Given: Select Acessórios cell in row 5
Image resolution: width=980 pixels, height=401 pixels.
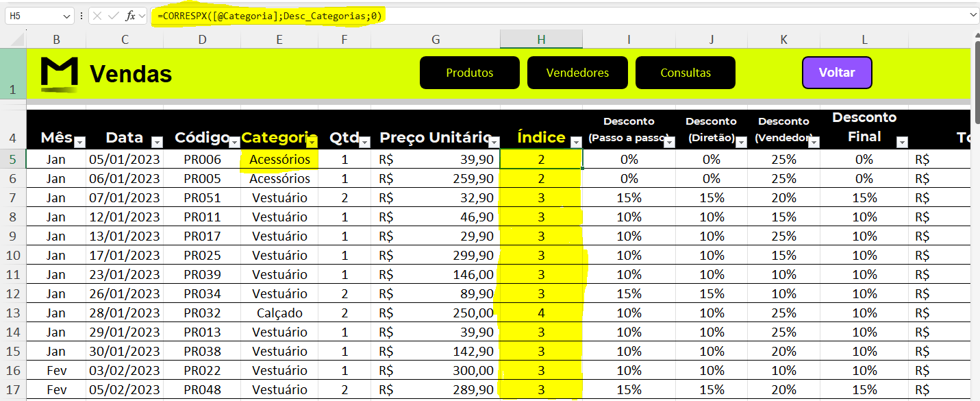Looking at the screenshot, I should coord(279,159).
